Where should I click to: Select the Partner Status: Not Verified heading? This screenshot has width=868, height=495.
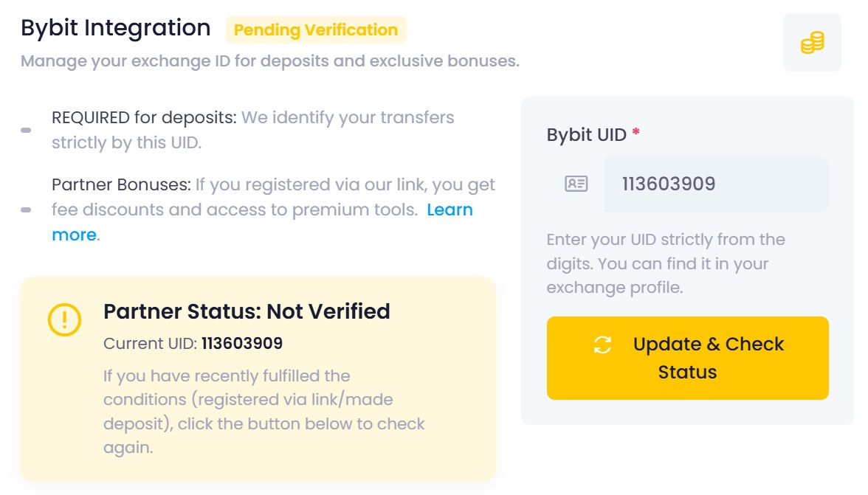click(x=247, y=311)
